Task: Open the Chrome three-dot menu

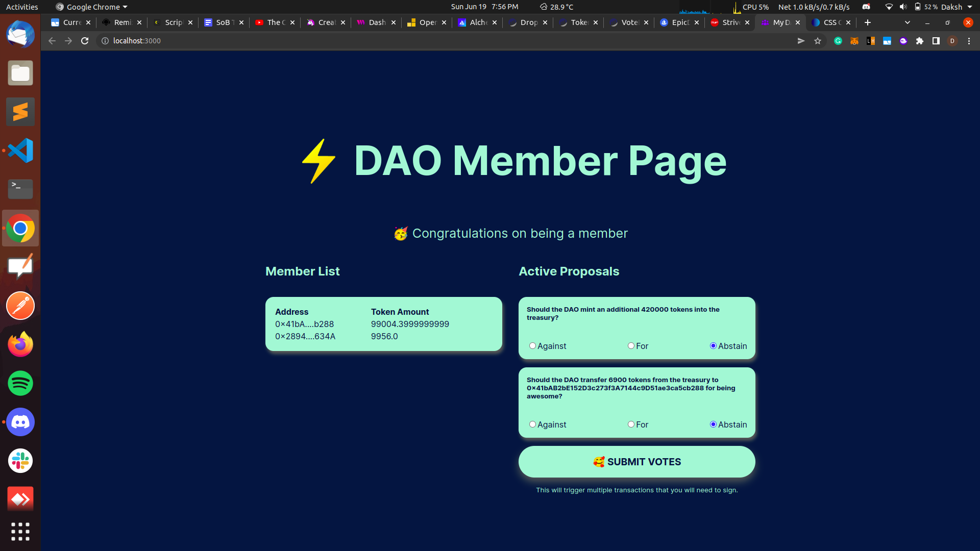Action: pos(969,41)
